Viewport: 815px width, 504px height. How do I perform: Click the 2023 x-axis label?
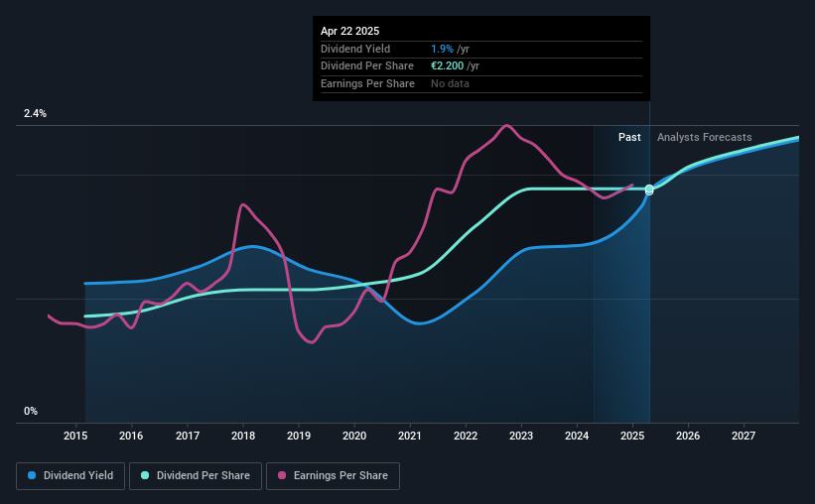521,436
